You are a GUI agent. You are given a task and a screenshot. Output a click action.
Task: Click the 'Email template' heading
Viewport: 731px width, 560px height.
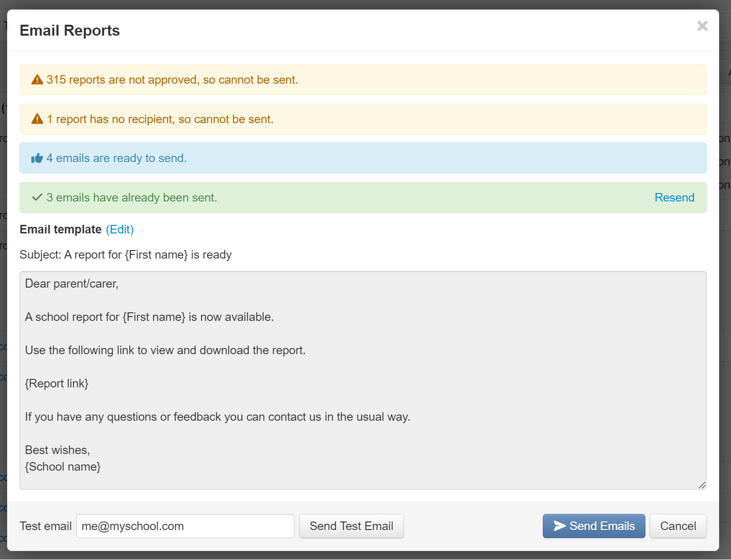click(60, 230)
